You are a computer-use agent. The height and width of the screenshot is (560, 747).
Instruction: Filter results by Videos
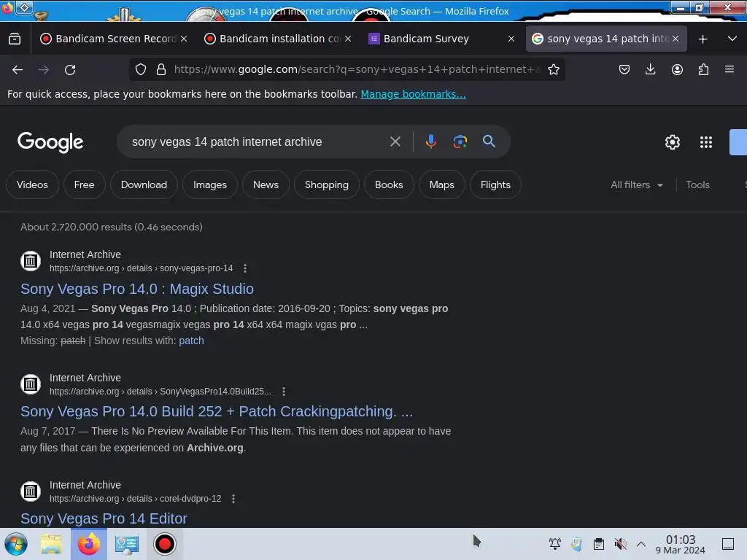[32, 184]
